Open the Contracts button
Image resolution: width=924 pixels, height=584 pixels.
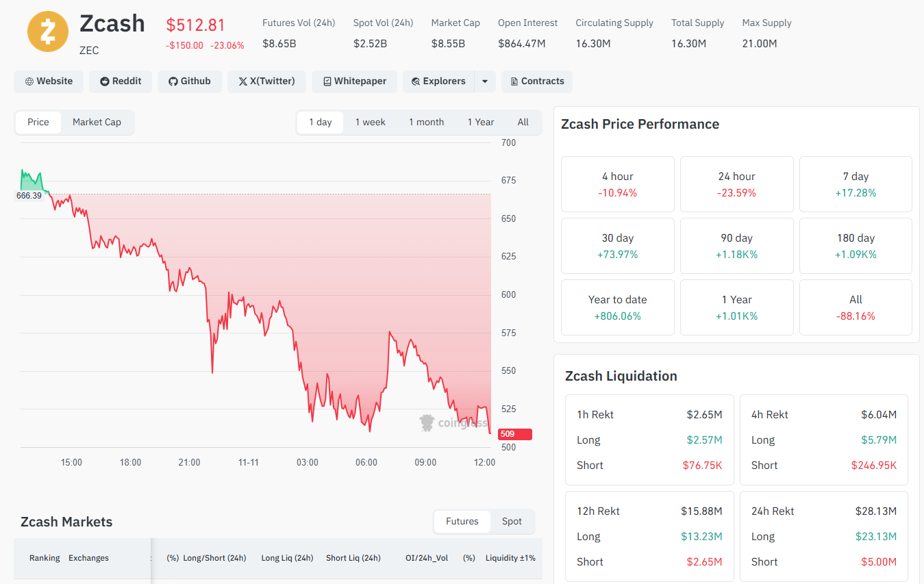point(537,81)
